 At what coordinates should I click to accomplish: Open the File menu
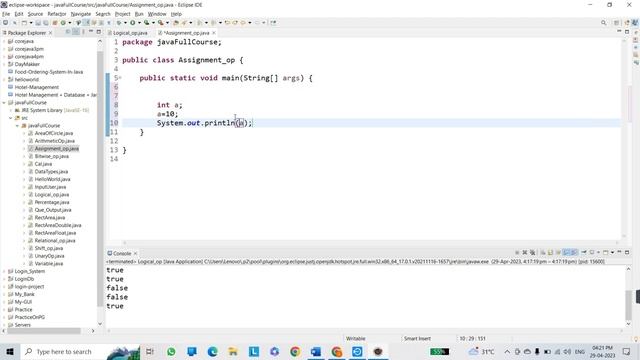6,14
